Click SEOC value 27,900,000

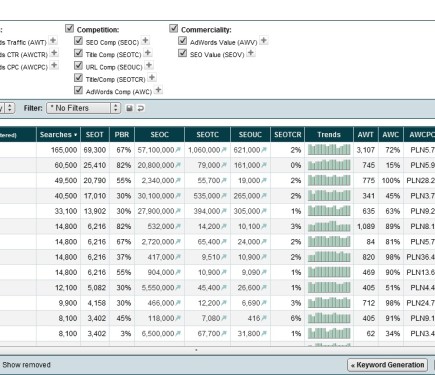tap(156, 211)
